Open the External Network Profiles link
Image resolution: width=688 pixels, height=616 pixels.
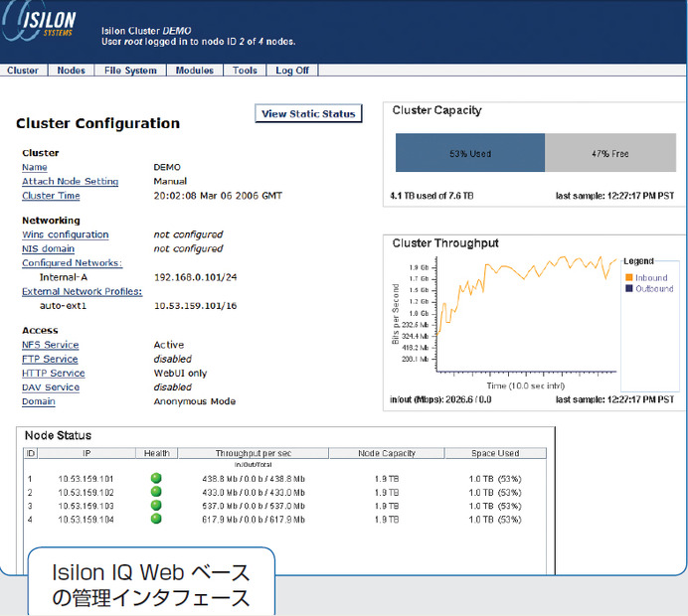(x=83, y=291)
